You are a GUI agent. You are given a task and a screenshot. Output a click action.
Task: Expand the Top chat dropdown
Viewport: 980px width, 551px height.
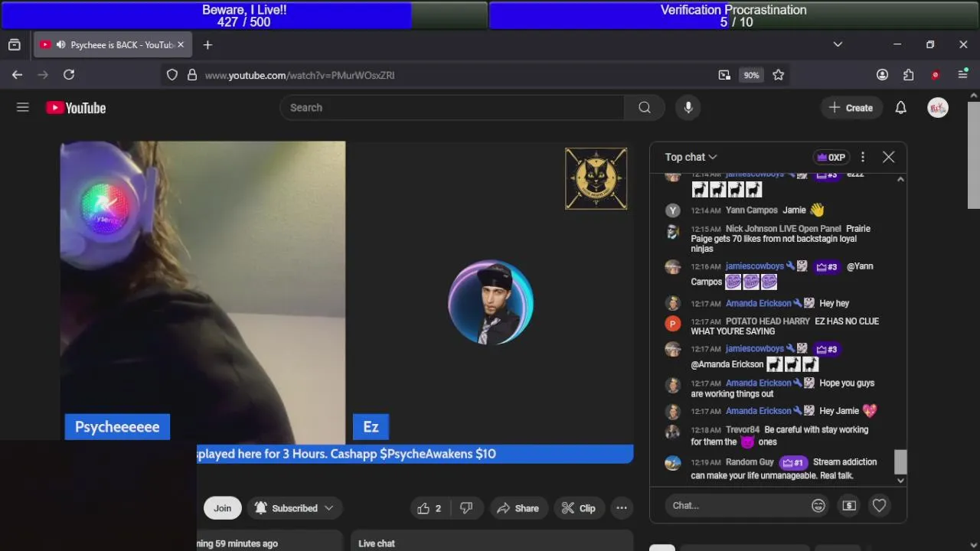[691, 157]
